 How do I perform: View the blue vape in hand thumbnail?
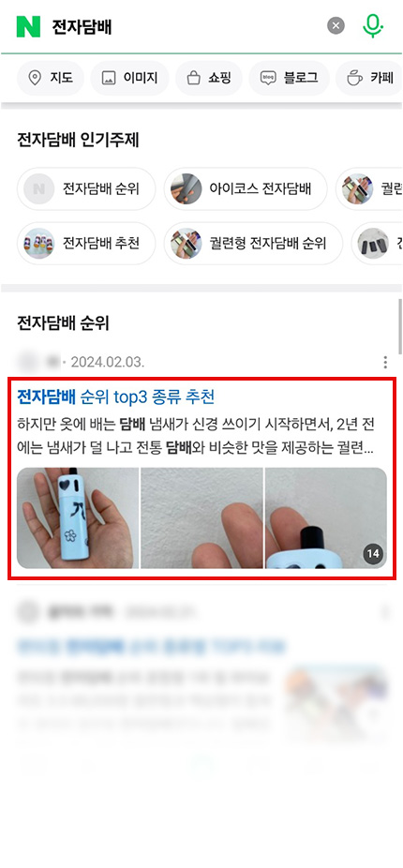click(78, 518)
